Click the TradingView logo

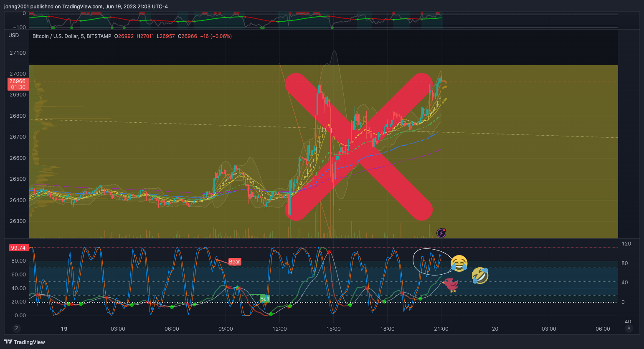point(25,342)
